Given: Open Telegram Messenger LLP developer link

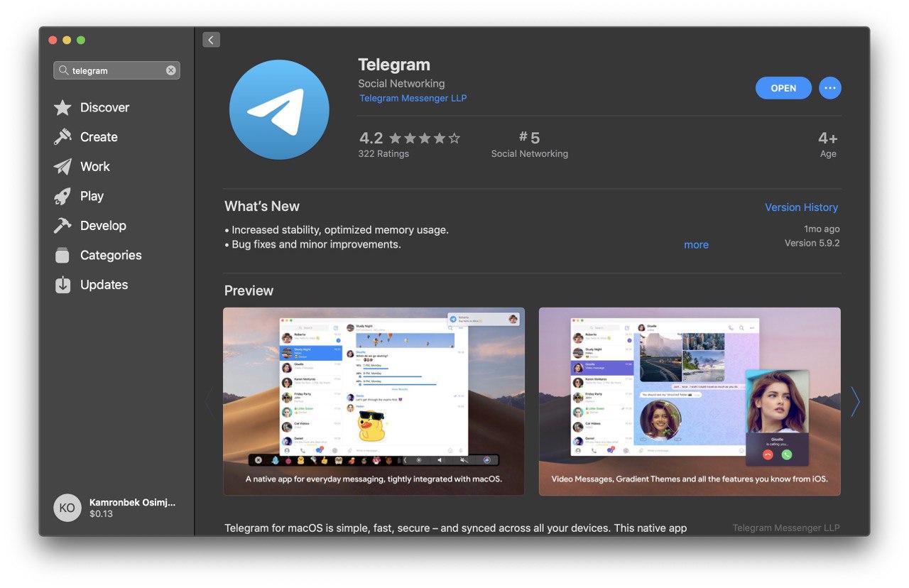Looking at the screenshot, I should (413, 99).
